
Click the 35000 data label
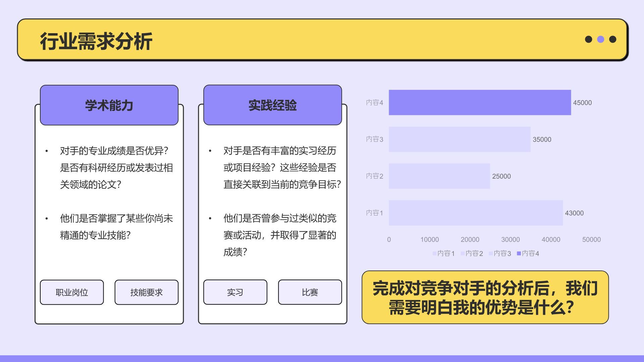tap(542, 139)
